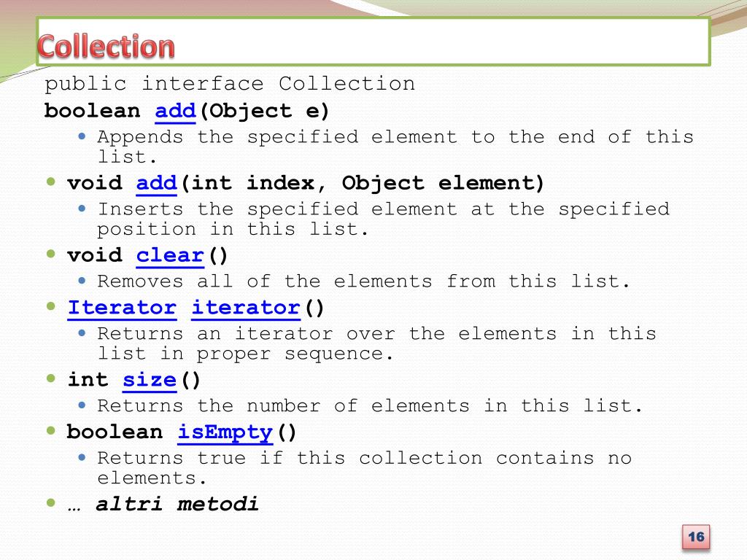Click the 'Inserts the specified element' description

click(x=384, y=219)
